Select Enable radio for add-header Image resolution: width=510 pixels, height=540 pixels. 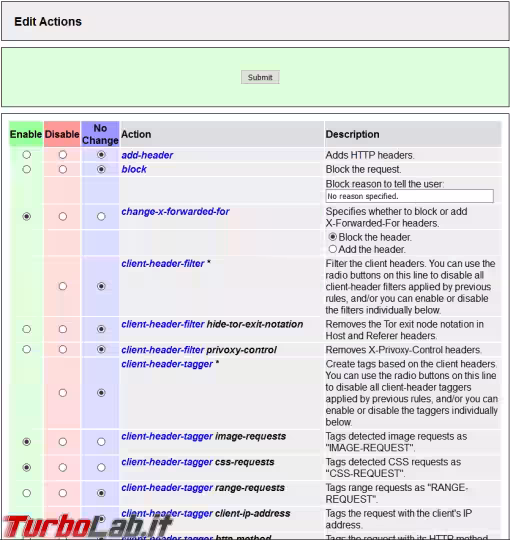pyautogui.click(x=27, y=155)
